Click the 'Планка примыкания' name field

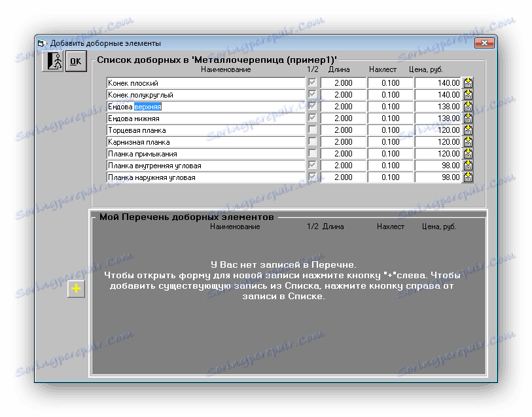[x=206, y=154]
